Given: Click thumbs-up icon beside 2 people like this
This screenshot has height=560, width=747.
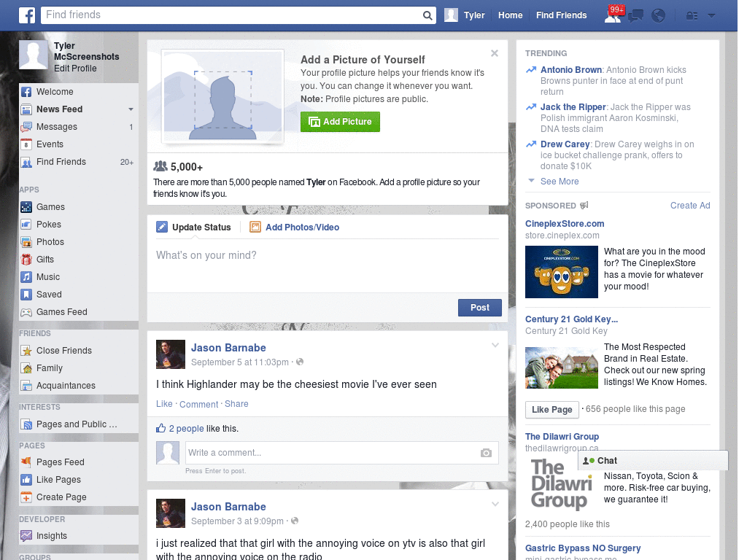Looking at the screenshot, I should (x=161, y=428).
